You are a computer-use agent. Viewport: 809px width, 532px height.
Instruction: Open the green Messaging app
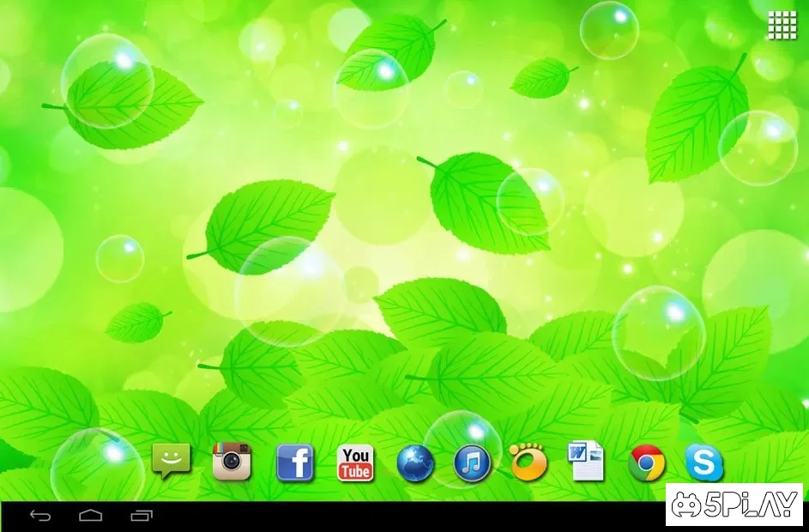pos(171,462)
